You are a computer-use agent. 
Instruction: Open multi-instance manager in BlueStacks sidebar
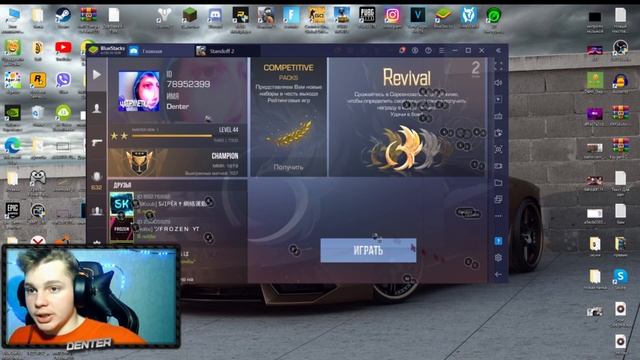coord(498,199)
